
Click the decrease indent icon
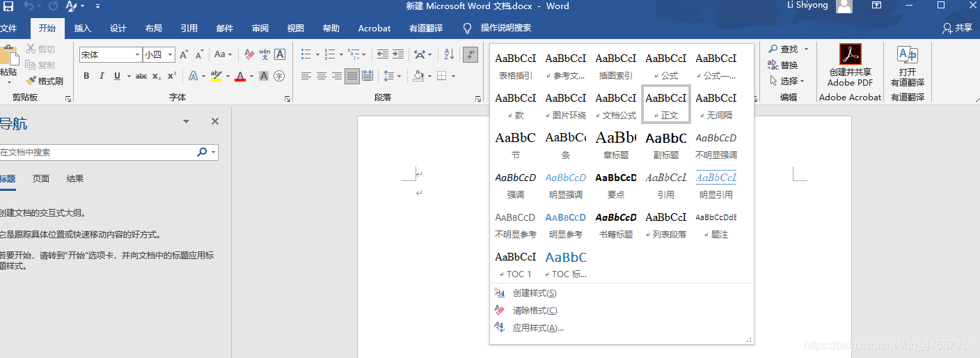coord(383,54)
